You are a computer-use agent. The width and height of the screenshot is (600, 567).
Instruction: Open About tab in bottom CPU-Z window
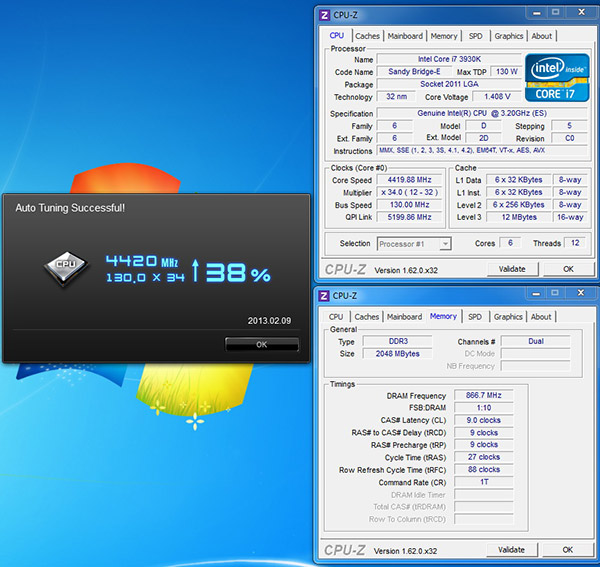(541, 317)
